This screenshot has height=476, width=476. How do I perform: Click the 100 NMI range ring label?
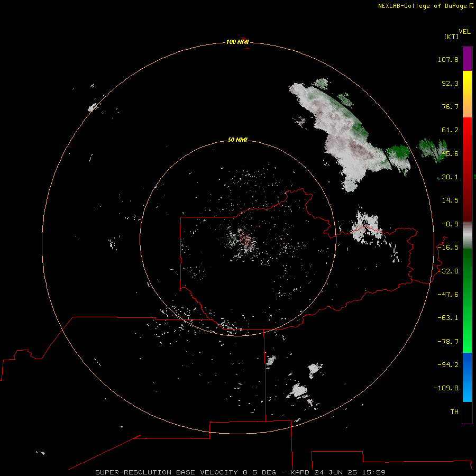(x=237, y=42)
